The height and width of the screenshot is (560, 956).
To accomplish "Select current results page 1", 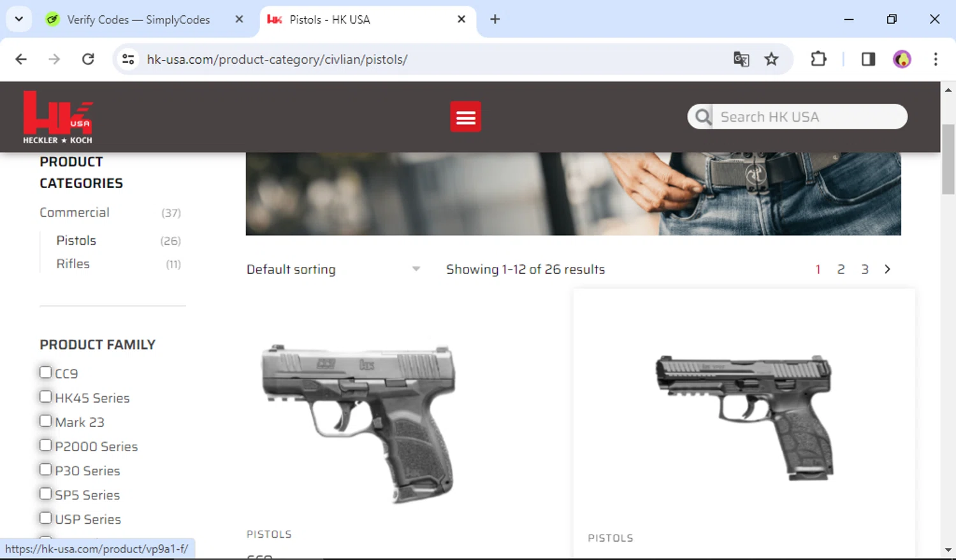I will [818, 269].
